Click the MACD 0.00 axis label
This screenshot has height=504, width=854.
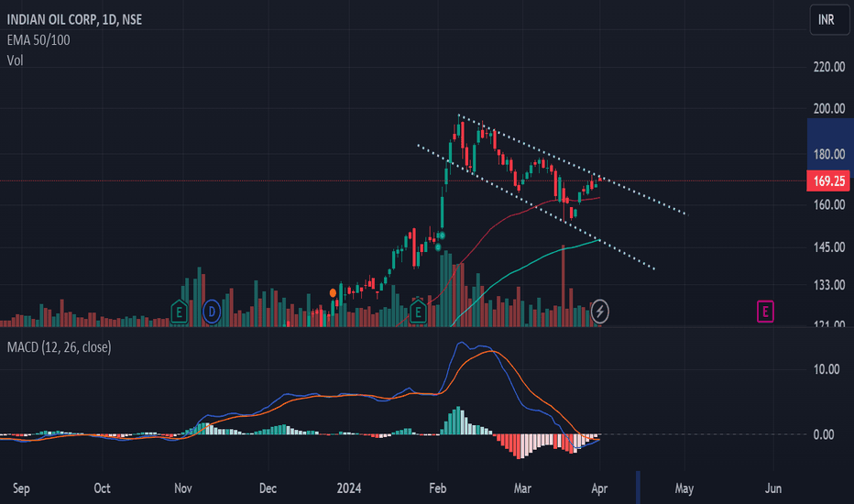click(824, 434)
